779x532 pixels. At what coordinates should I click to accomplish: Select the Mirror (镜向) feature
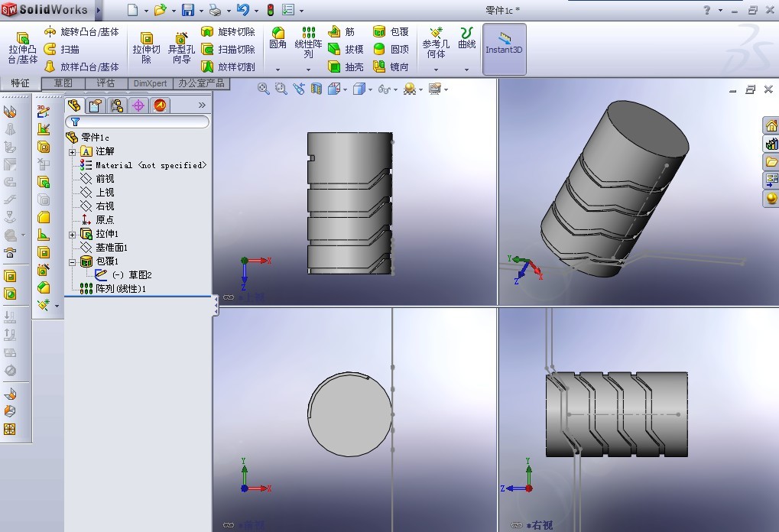click(391, 66)
